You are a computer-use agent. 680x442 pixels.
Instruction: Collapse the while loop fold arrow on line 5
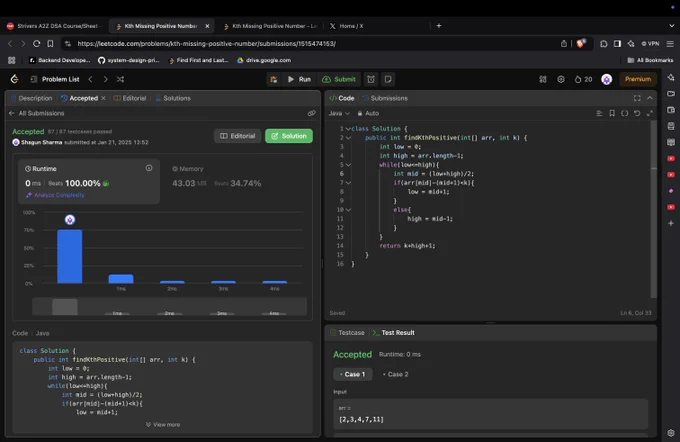[x=348, y=165]
